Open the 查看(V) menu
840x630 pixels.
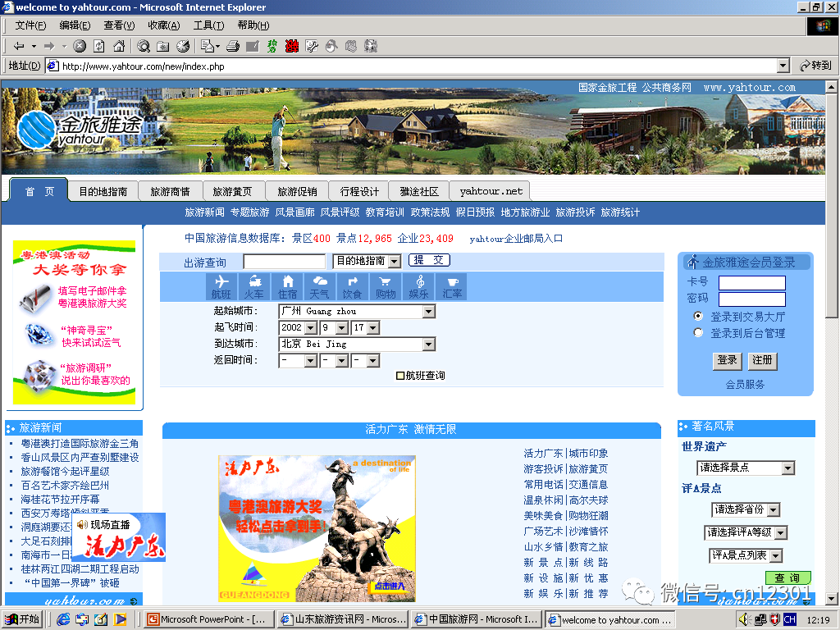coord(119,25)
